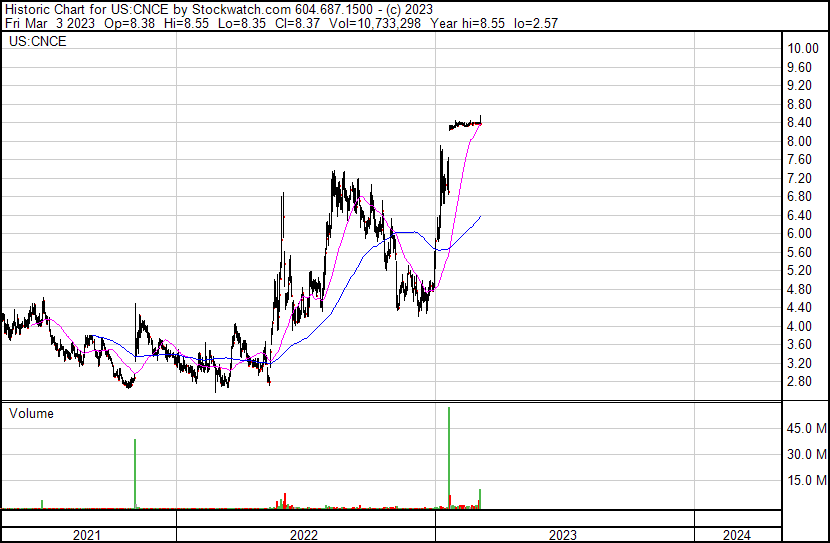Click the tall green volume bar in late 2021
Viewport: 830px width, 543px height.
(x=135, y=474)
